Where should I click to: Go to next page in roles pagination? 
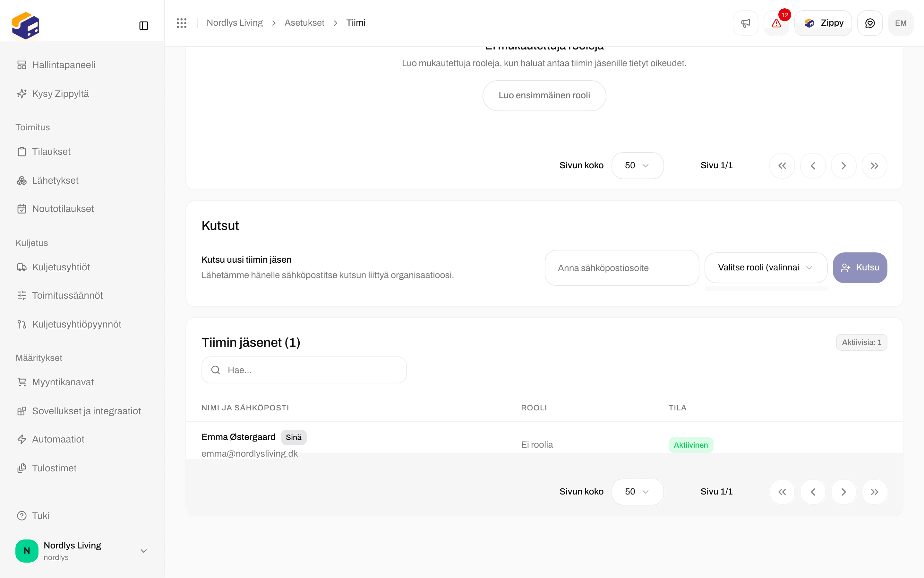click(x=843, y=165)
